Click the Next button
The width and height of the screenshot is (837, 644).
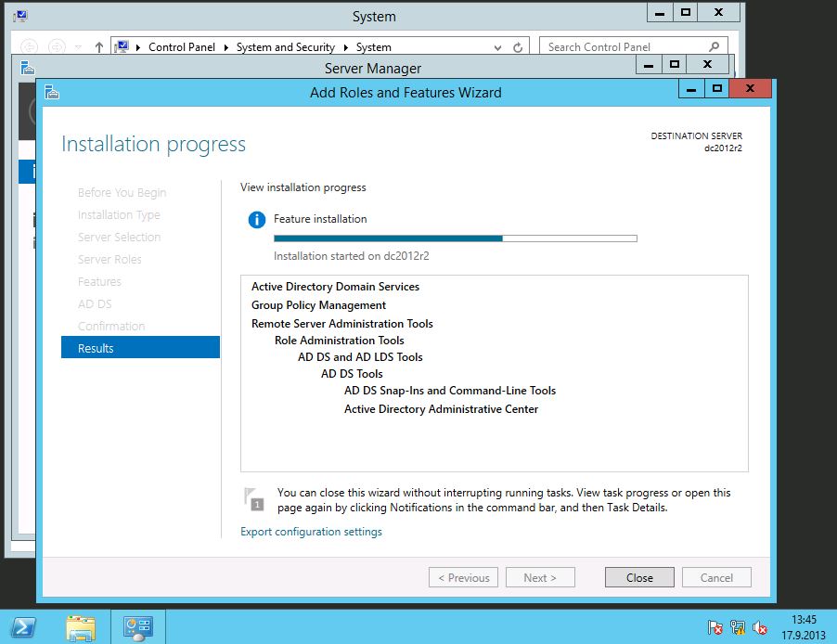click(540, 577)
